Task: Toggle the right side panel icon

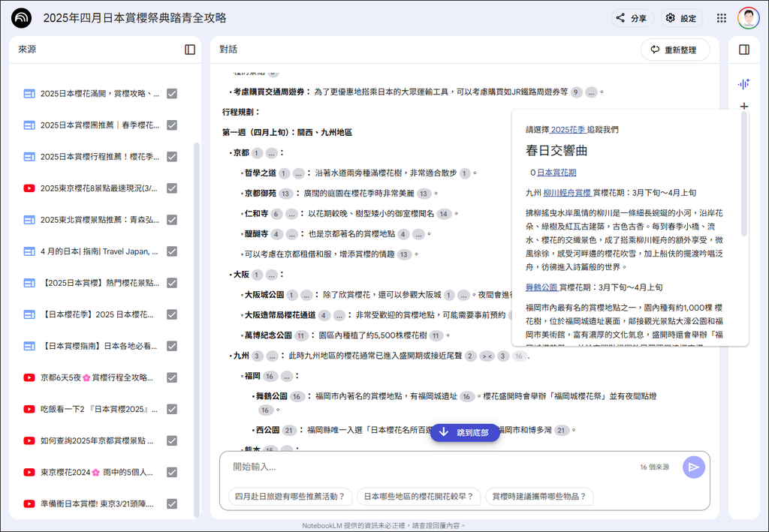Action: point(744,50)
